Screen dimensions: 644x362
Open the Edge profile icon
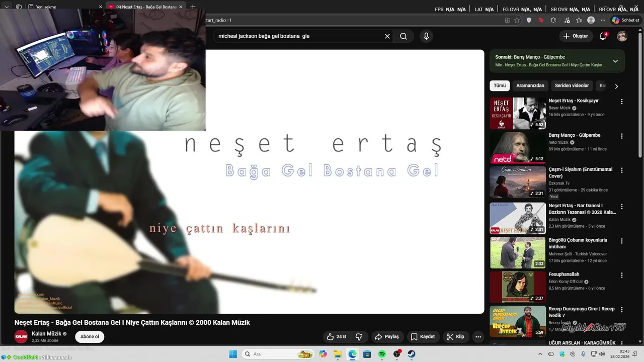click(591, 20)
